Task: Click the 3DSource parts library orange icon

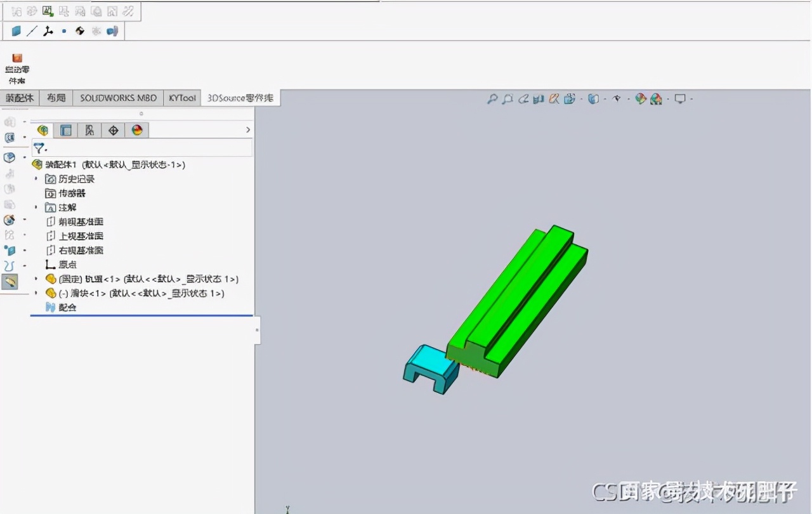Action: click(x=17, y=58)
